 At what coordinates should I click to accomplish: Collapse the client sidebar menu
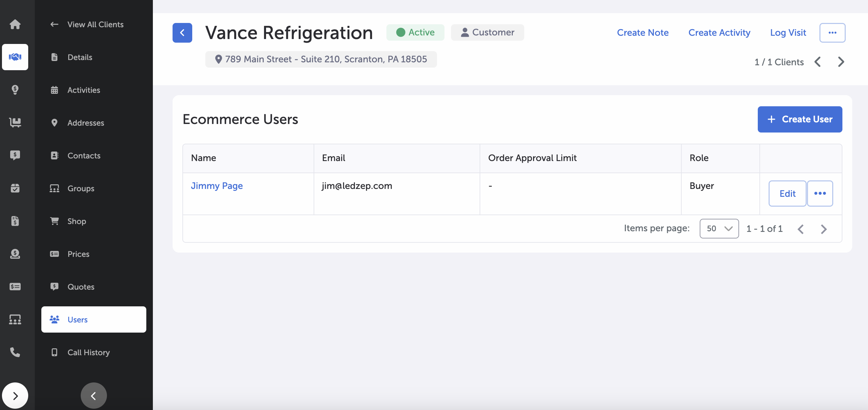pyautogui.click(x=94, y=396)
